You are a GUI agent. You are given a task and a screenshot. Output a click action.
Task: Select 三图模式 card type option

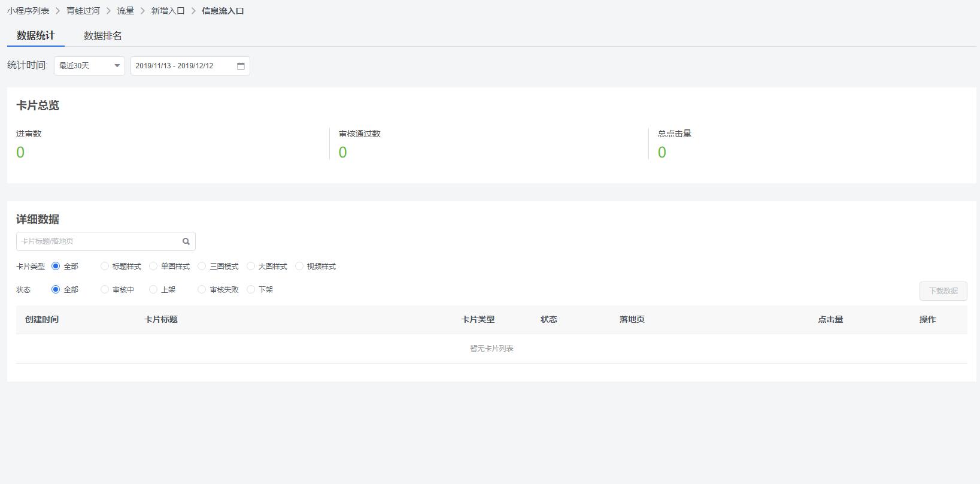(202, 267)
